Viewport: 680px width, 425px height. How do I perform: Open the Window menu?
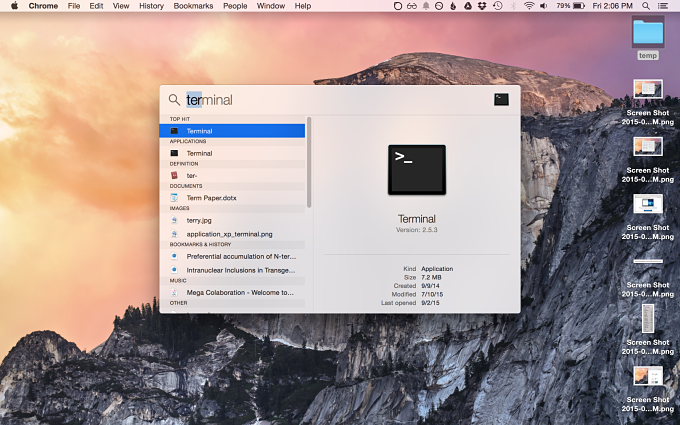tap(271, 6)
